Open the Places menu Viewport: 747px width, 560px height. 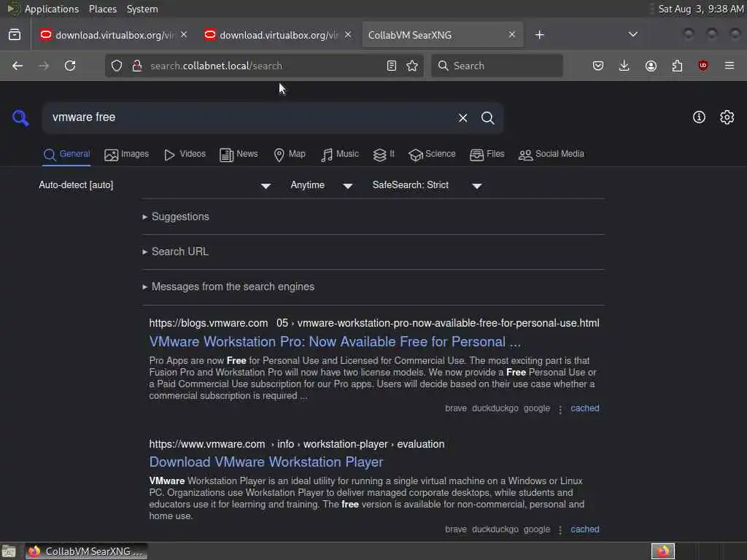pyautogui.click(x=103, y=9)
